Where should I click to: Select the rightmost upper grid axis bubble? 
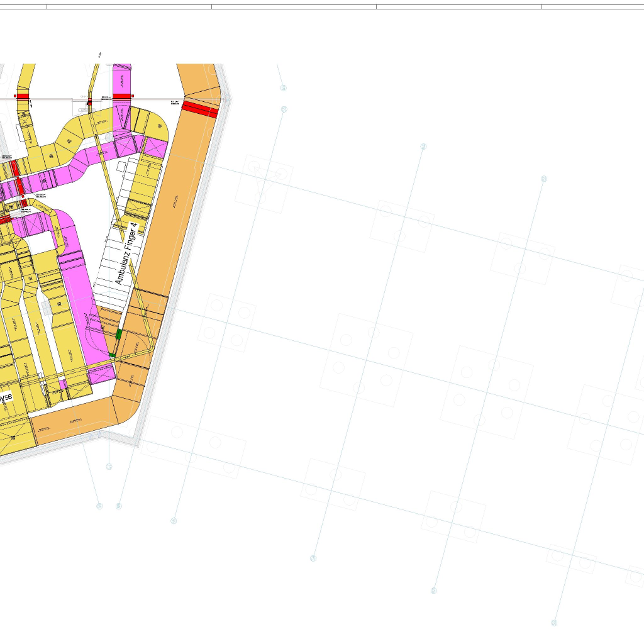[x=544, y=179]
